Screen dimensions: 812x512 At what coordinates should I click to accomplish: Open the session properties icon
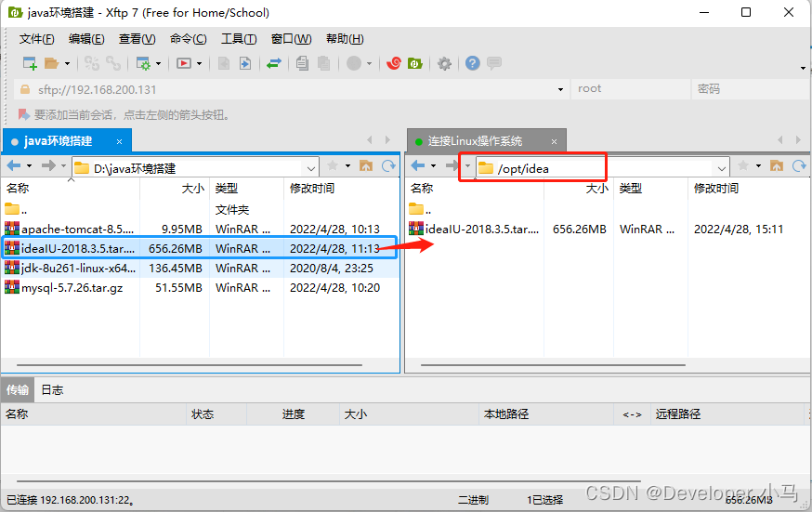click(142, 63)
